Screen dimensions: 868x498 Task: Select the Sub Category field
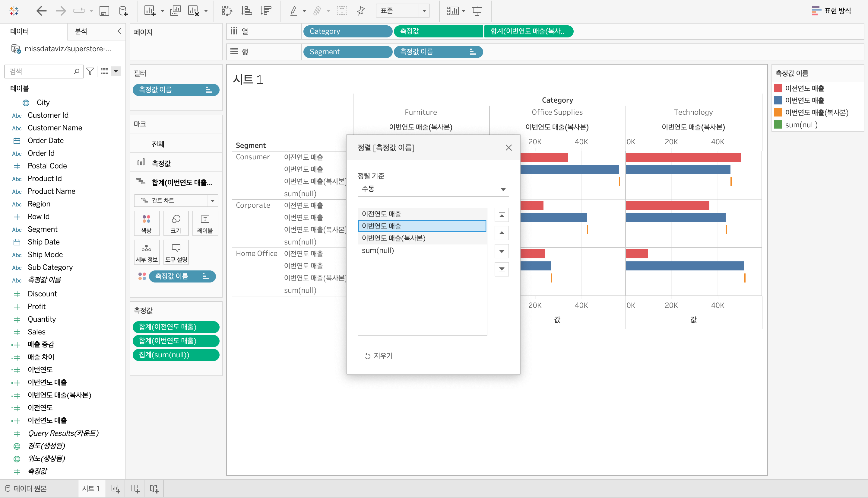(50, 267)
